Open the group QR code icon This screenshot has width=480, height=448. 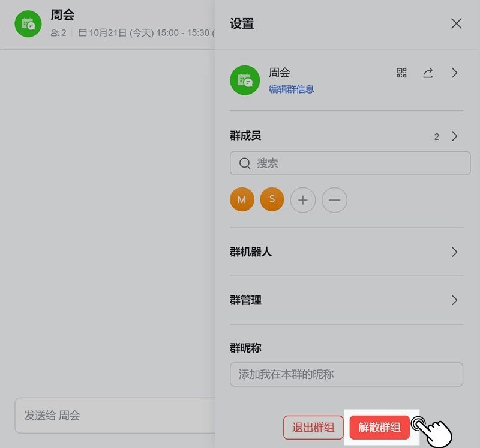(401, 73)
